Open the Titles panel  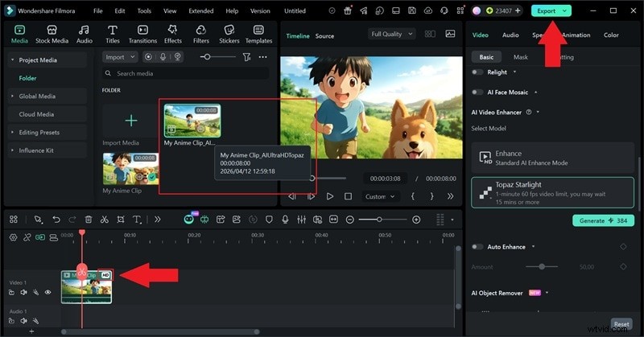113,34
